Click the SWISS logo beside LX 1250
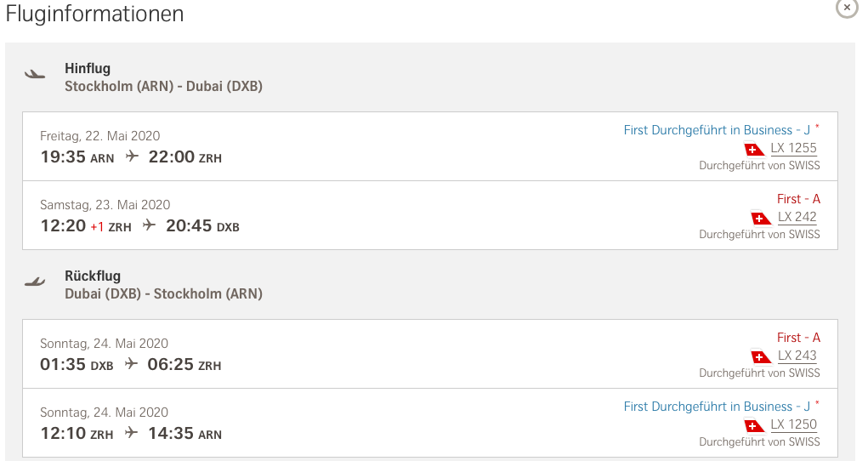Screen dimensions: 868x461 [754, 425]
